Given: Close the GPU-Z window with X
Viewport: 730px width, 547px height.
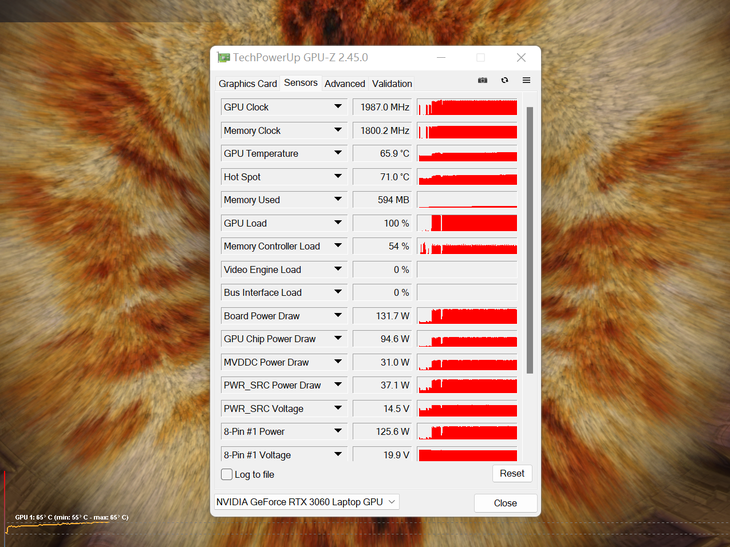Looking at the screenshot, I should coord(521,58).
